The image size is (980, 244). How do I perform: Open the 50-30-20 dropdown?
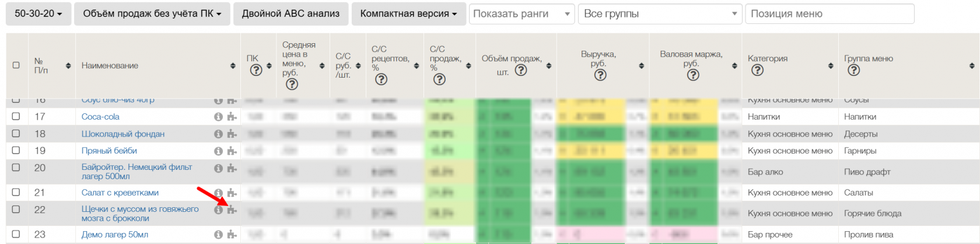click(x=38, y=13)
